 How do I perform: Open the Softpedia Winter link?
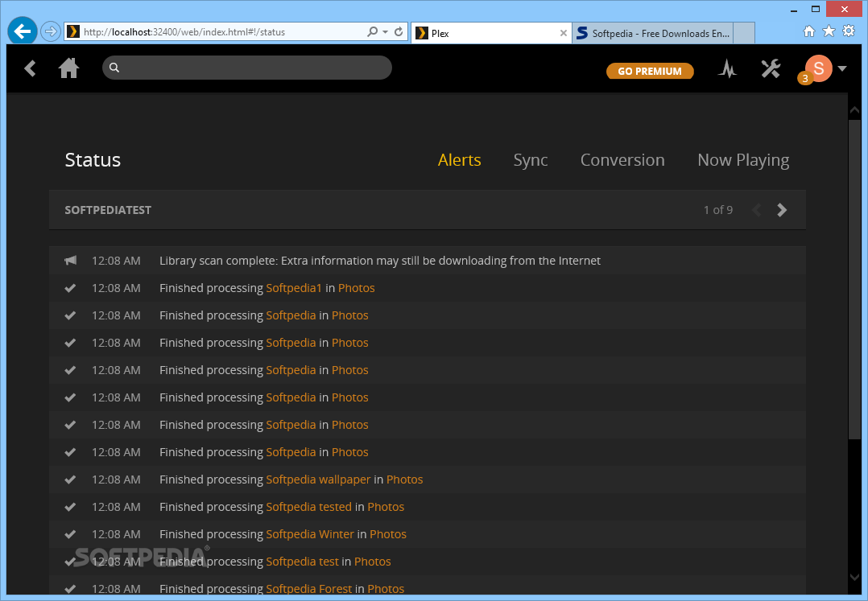(310, 534)
